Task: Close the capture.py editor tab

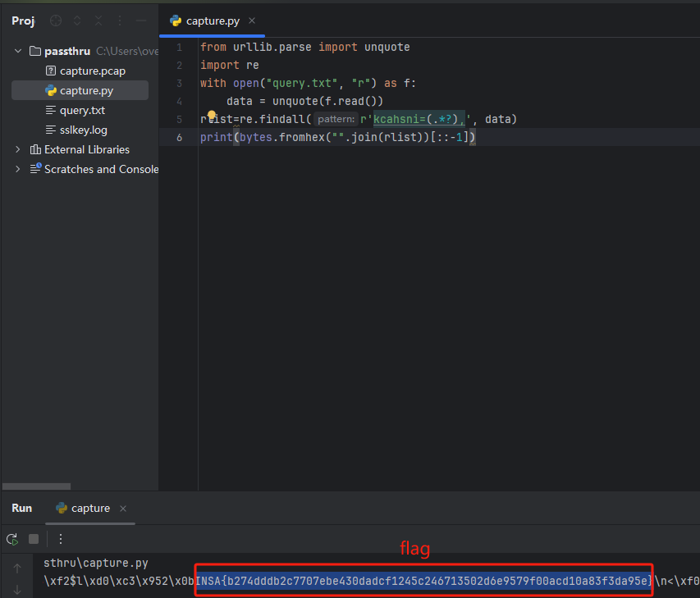Action: [x=252, y=21]
